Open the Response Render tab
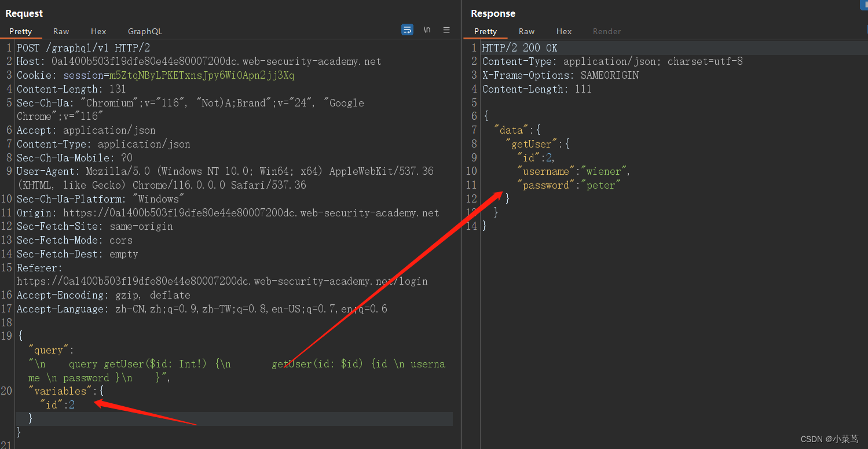Viewport: 868px width, 449px height. [x=607, y=31]
